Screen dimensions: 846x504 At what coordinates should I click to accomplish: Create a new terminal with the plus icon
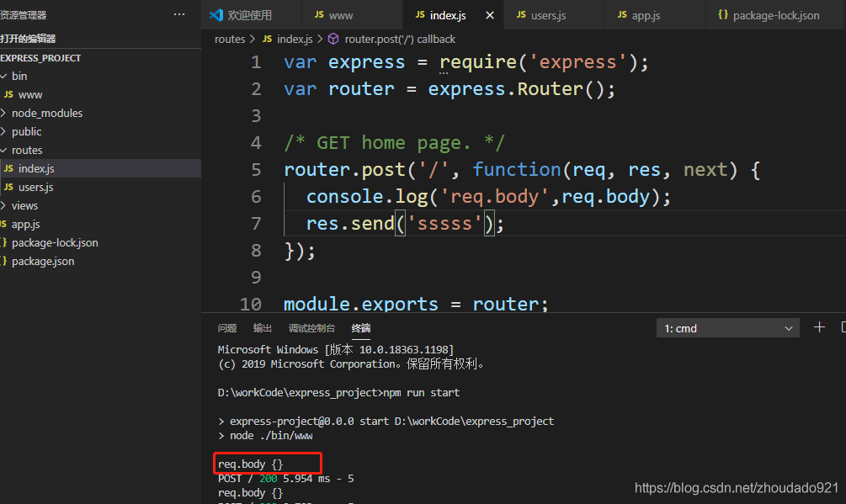tap(819, 327)
